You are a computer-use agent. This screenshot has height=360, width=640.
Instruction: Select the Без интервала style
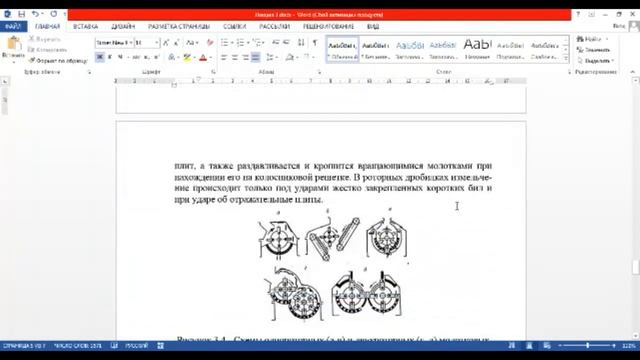tap(376, 50)
